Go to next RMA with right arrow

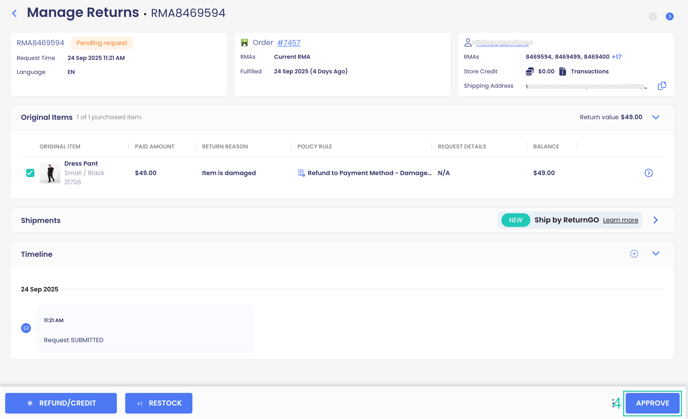click(x=670, y=16)
